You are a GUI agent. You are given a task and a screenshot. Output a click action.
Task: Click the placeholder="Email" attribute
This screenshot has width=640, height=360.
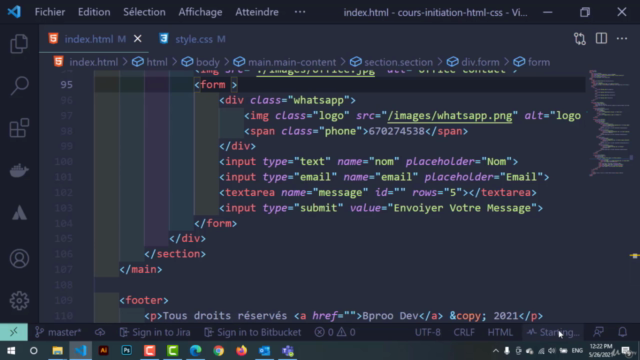(x=483, y=177)
